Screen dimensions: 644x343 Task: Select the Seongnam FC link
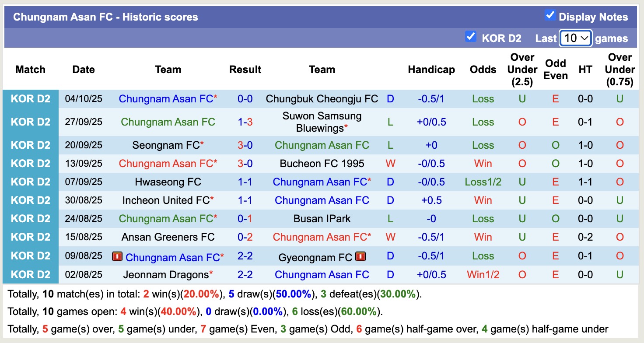click(165, 145)
